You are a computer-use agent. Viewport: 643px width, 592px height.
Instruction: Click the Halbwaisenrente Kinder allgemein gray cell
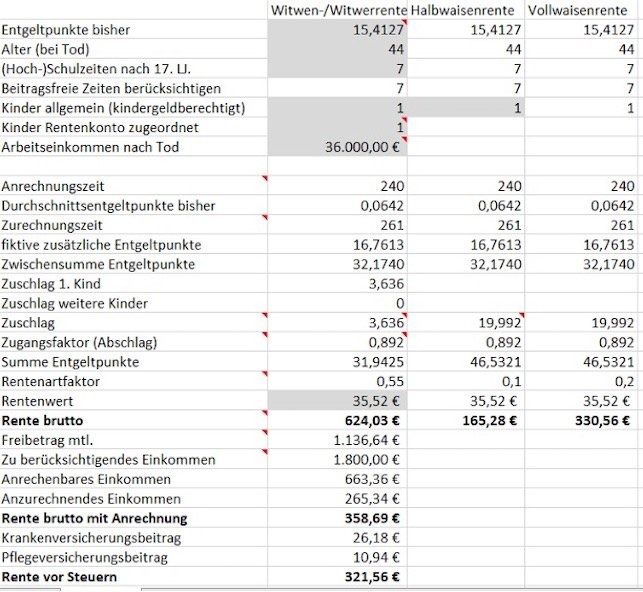pos(467,108)
